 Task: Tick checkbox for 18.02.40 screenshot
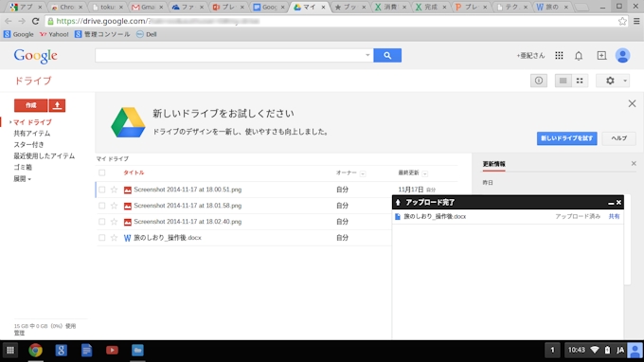[102, 222]
